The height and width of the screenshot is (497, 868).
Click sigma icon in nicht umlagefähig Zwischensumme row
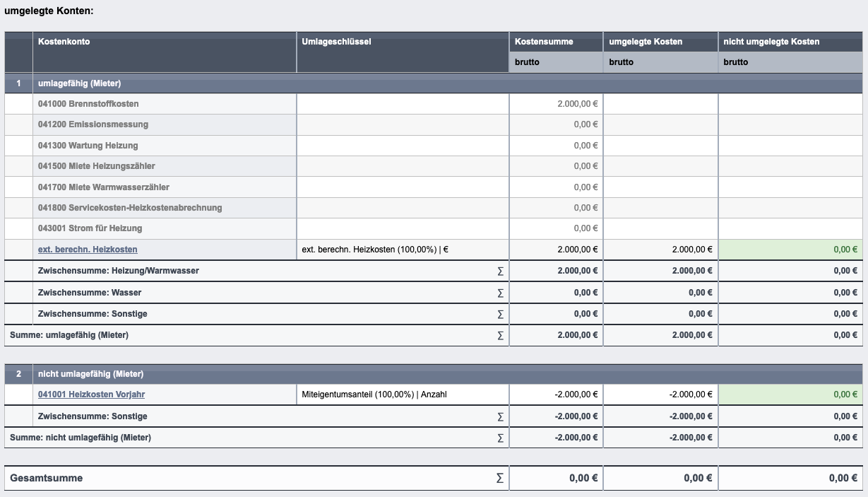(x=501, y=416)
